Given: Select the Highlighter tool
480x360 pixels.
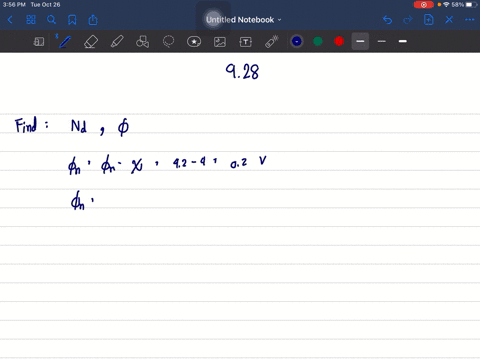Looking at the screenshot, I should tap(117, 42).
